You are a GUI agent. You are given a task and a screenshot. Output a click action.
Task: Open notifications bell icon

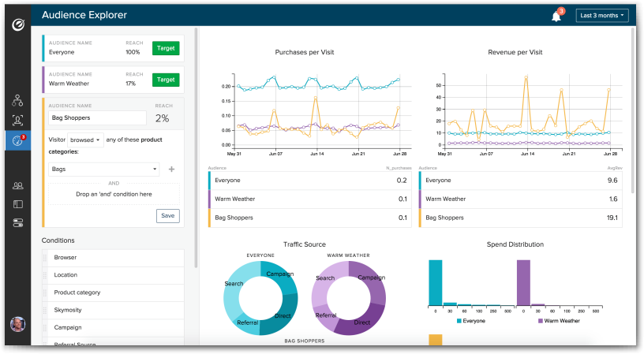pos(556,17)
